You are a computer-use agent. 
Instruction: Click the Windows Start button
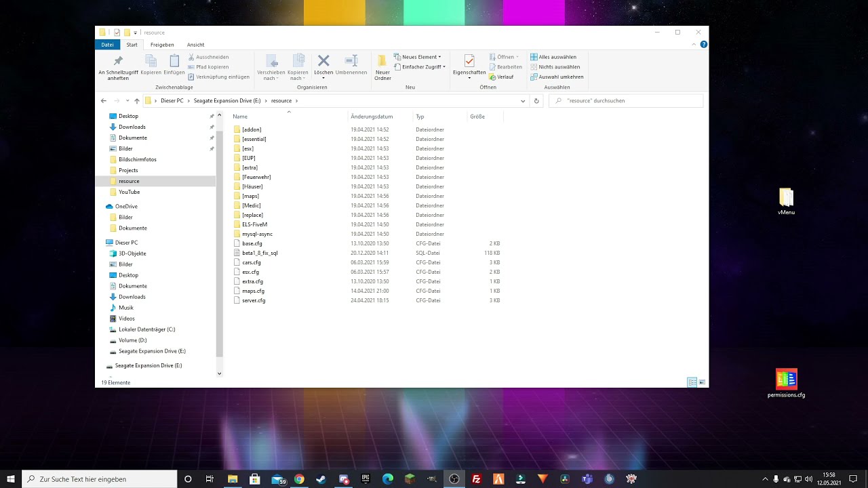point(11,479)
